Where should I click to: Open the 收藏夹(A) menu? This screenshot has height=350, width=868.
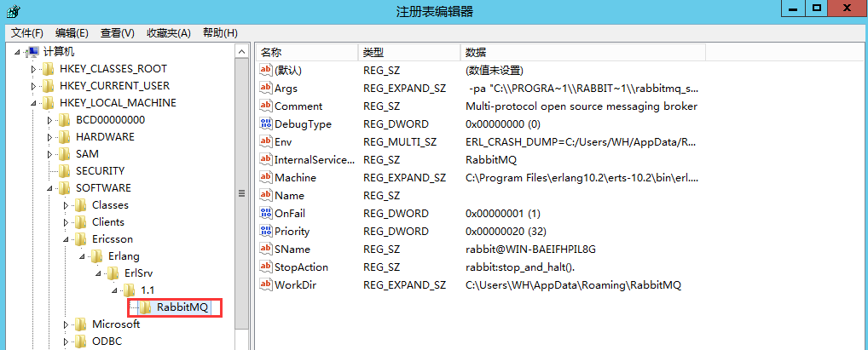[x=169, y=33]
